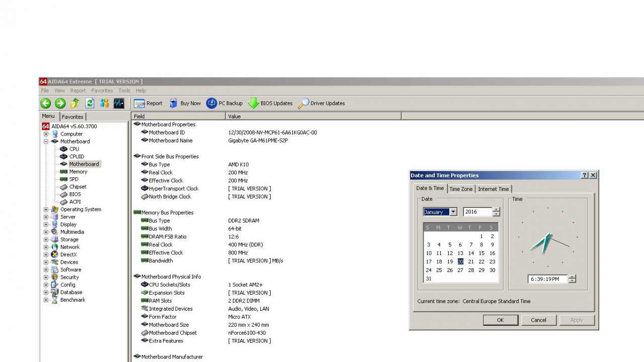Click the time spinner arrows

pyautogui.click(x=572, y=279)
